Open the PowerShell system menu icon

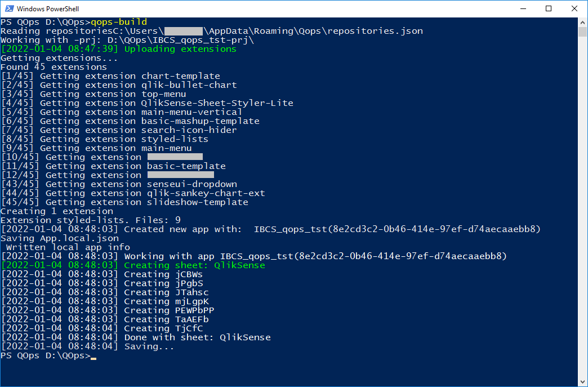tap(10, 8)
